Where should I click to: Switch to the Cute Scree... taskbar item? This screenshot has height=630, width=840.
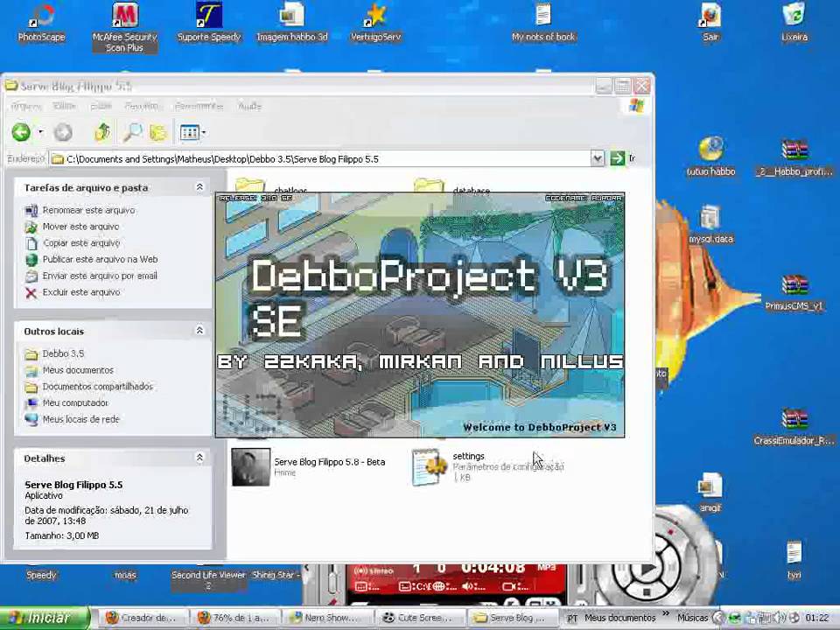(419, 618)
